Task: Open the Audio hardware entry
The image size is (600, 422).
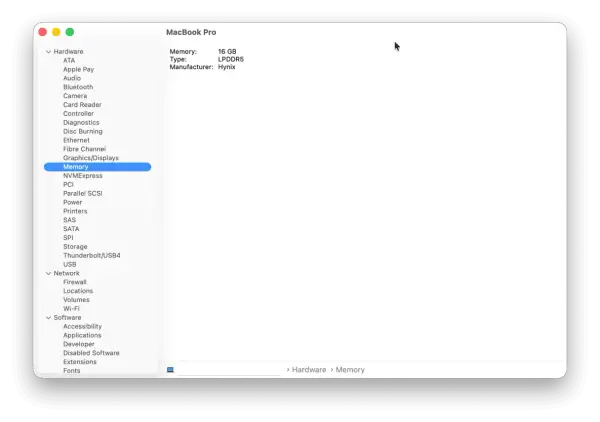Action: pyautogui.click(x=72, y=78)
